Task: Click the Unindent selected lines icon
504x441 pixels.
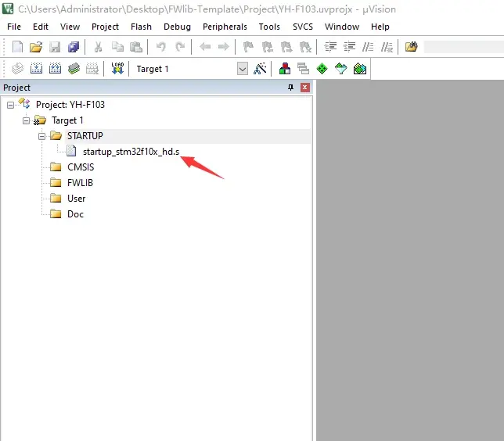Action: click(x=349, y=47)
